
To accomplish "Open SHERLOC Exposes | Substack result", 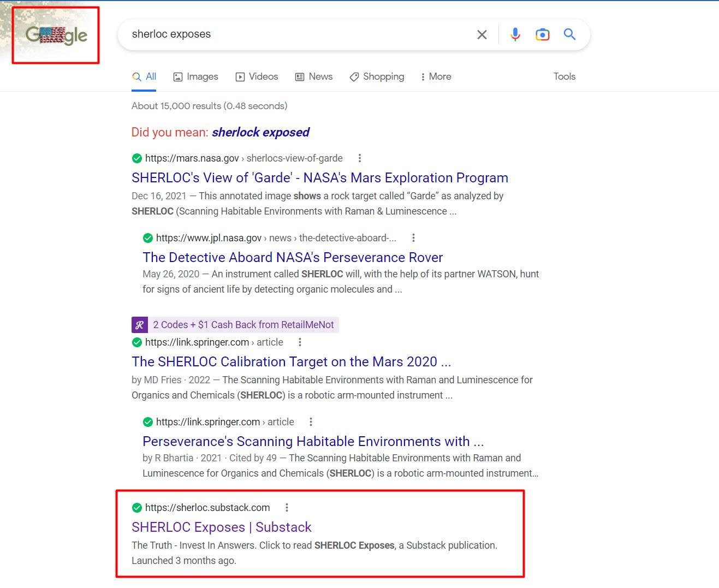I will click(222, 527).
